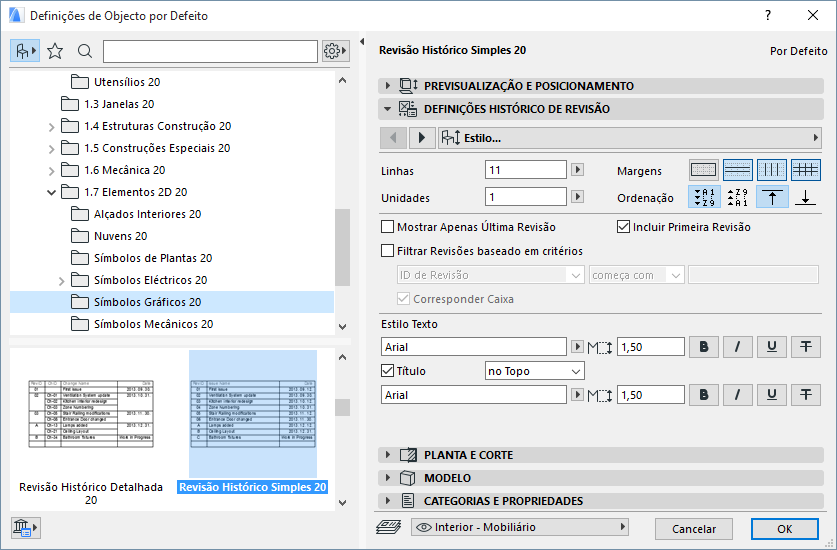Toggle strikethrough for title font
The height and width of the screenshot is (550, 837).
806,395
